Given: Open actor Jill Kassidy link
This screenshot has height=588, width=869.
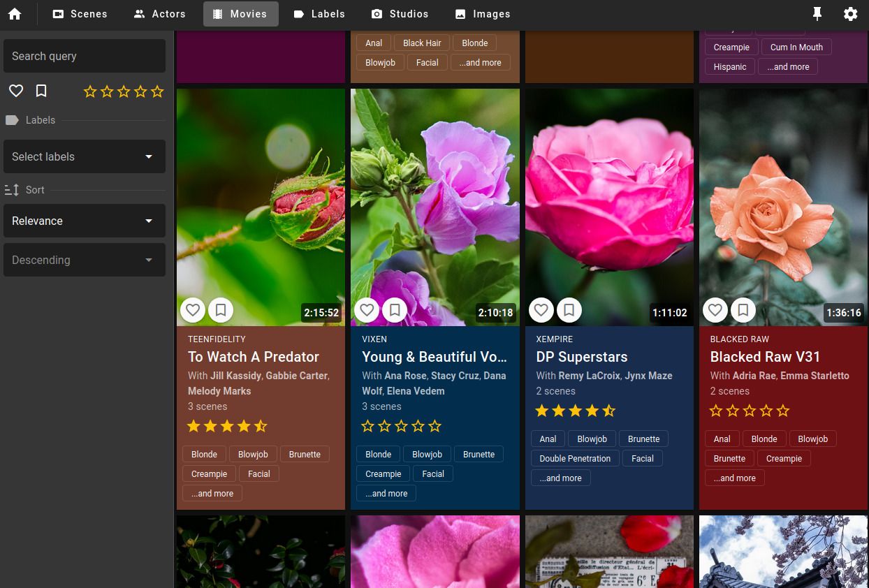Looking at the screenshot, I should pyautogui.click(x=236, y=376).
